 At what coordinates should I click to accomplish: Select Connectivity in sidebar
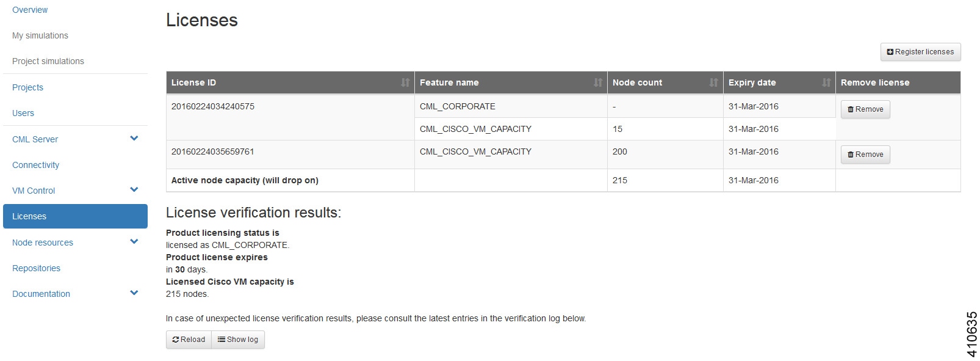[35, 165]
